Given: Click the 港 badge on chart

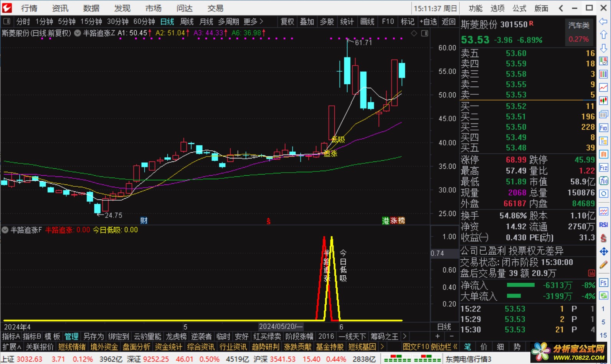Looking at the screenshot, I should click(x=385, y=220).
